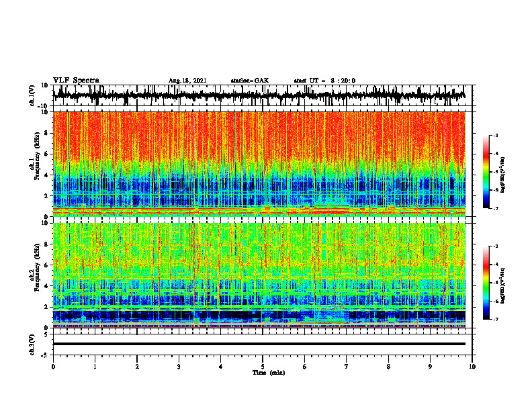This screenshot has width=532, height=411.
Task: Click the ch.2 spectrogram color scale bar
Action: (x=486, y=283)
